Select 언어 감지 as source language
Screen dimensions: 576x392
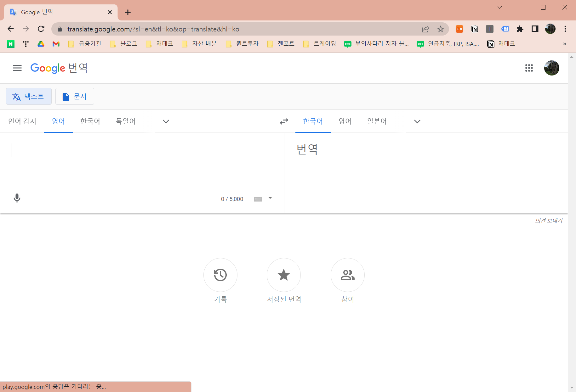[22, 121]
